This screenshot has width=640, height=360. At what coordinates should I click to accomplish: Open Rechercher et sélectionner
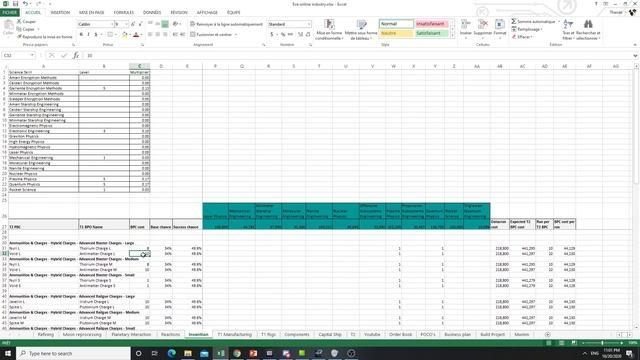tap(588, 29)
